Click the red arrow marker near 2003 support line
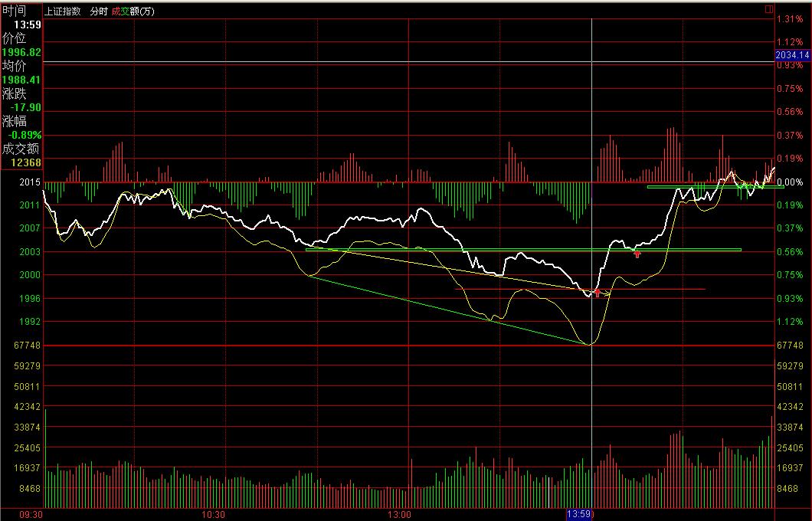Image resolution: width=812 pixels, height=521 pixels. click(x=637, y=254)
